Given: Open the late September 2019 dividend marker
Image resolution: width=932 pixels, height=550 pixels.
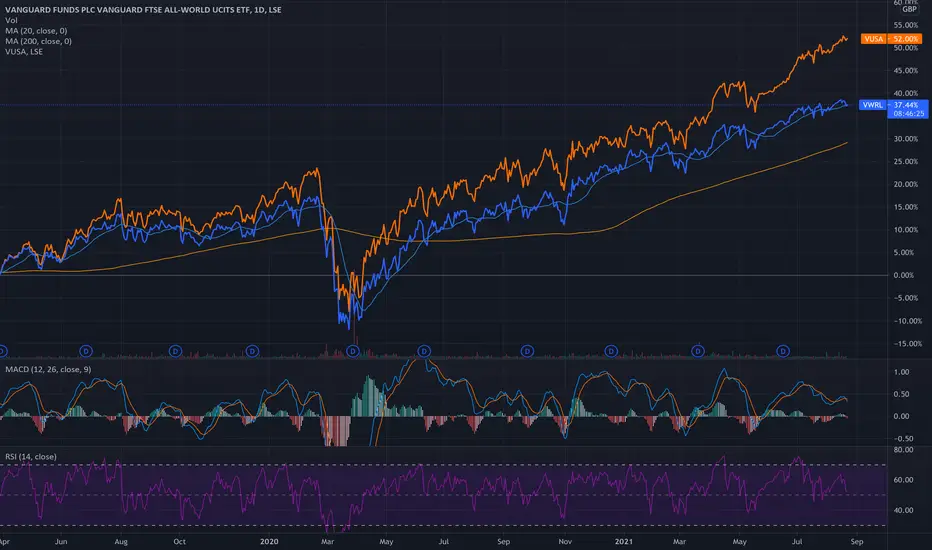Looking at the screenshot, I should click(x=175, y=351).
